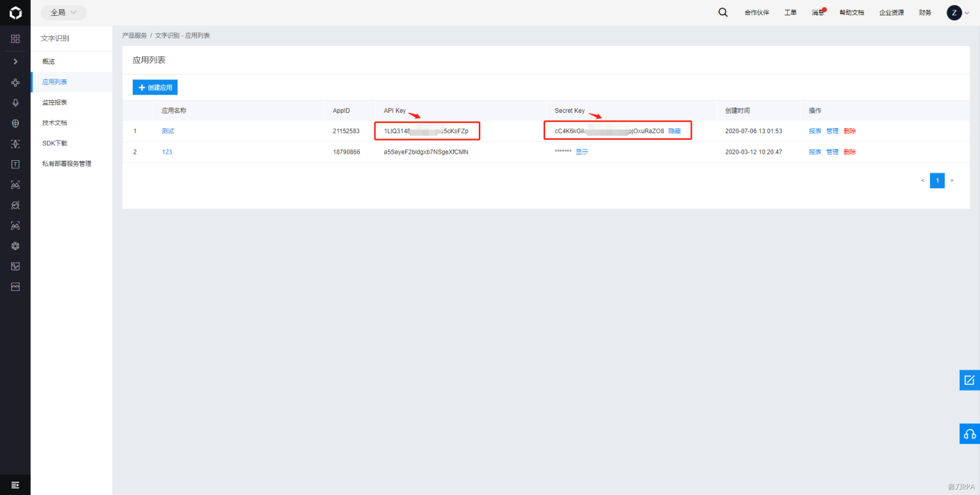The image size is (980, 495).
Task: Click the search magnifier icon in top bar
Action: 723,12
